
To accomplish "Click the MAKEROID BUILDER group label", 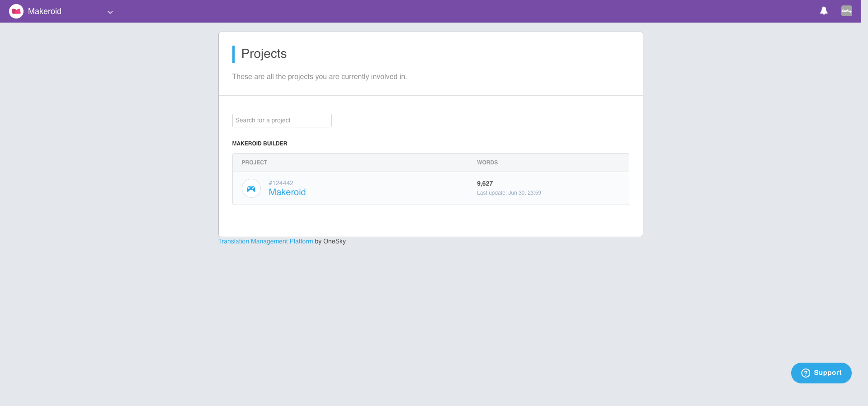I will point(259,144).
